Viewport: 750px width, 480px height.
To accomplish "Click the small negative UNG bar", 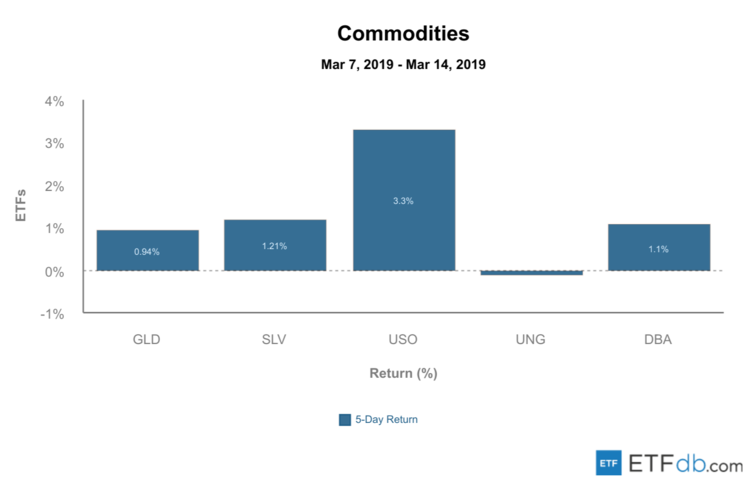I will click(x=531, y=272).
